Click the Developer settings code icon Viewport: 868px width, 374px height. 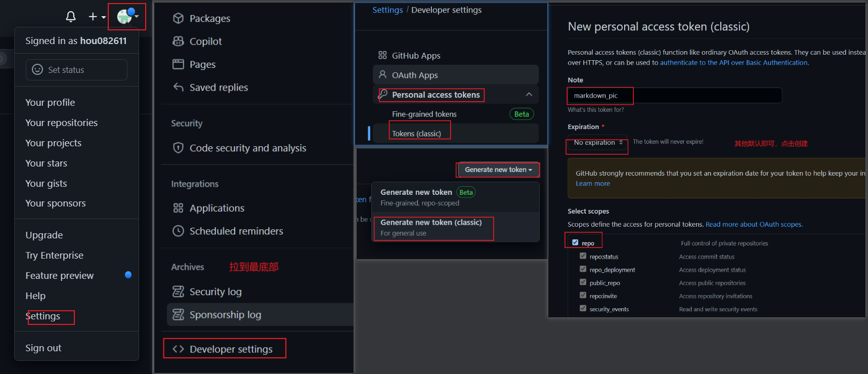pos(178,349)
